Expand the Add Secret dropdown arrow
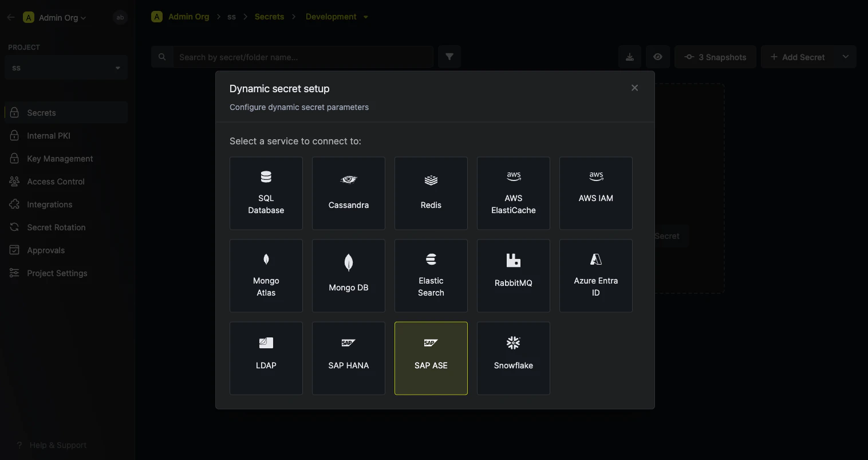Viewport: 868px width, 460px height. pyautogui.click(x=846, y=57)
